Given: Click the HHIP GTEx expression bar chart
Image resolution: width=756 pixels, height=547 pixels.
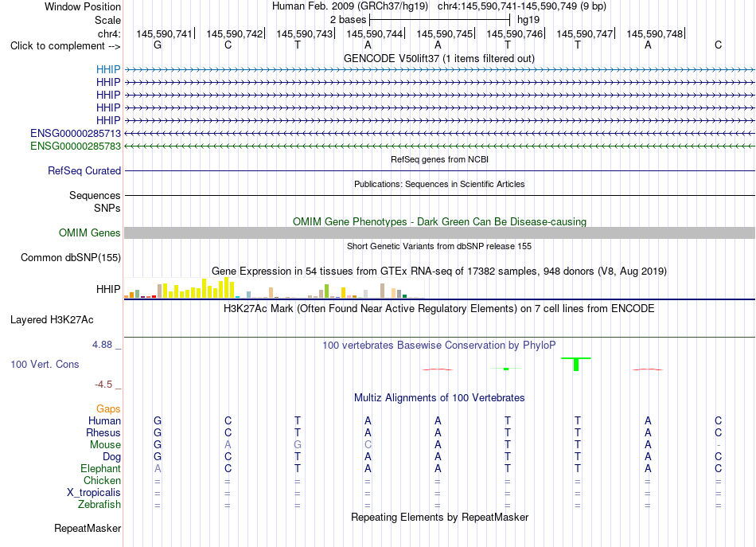Looking at the screenshot, I should [275, 288].
